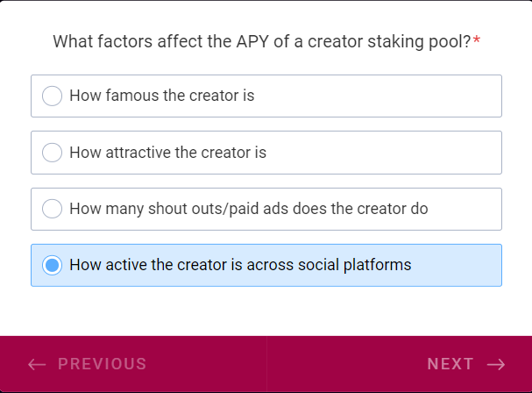The width and height of the screenshot is (532, 393).
Task: Click the APY staking pool question heading
Action: pyautogui.click(x=261, y=41)
